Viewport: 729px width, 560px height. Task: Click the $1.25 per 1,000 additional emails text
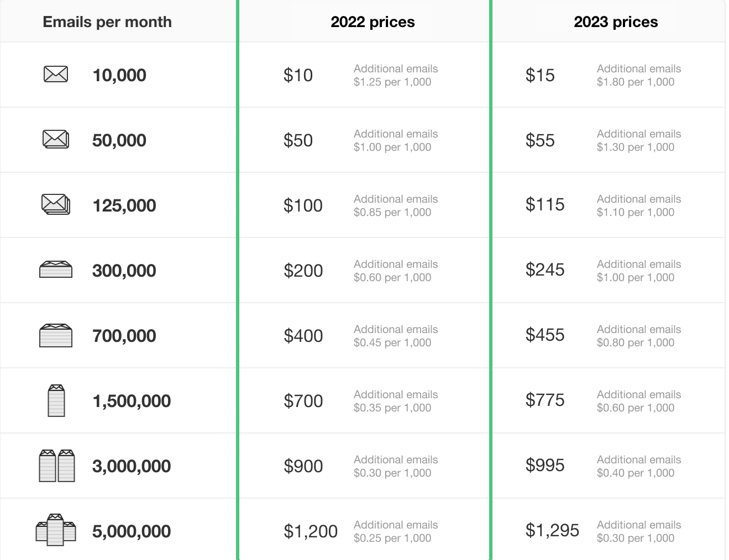(392, 82)
